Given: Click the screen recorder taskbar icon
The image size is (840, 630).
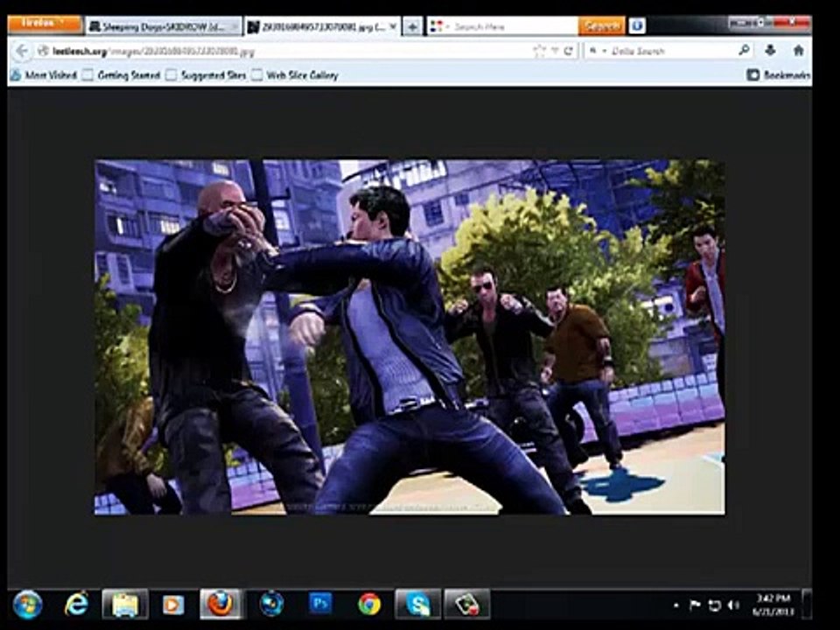Looking at the screenshot, I should coord(466,605).
